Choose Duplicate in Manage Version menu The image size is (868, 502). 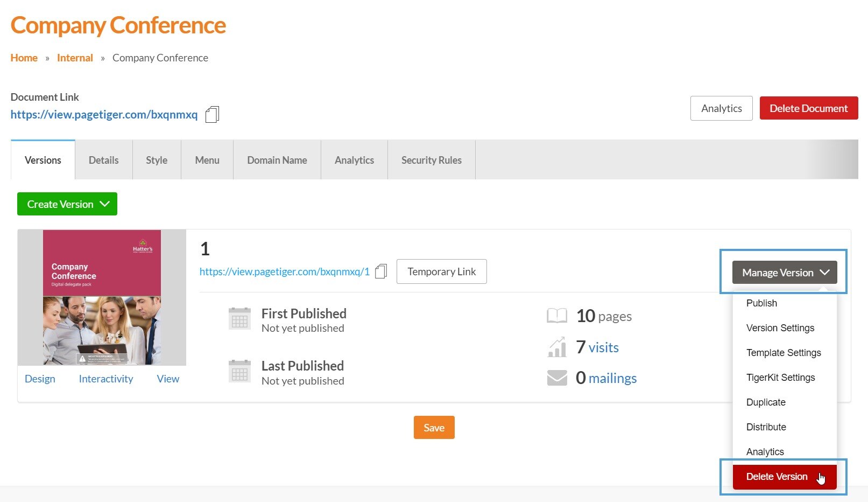click(766, 402)
